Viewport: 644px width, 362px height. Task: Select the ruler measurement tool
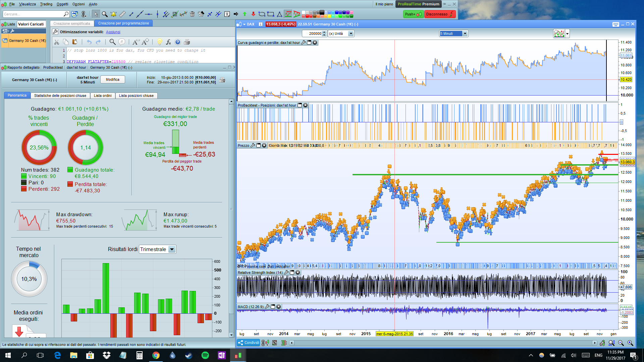[x=122, y=14]
